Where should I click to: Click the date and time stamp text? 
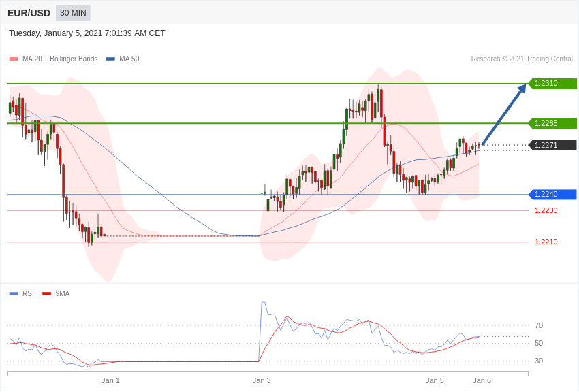tap(87, 33)
